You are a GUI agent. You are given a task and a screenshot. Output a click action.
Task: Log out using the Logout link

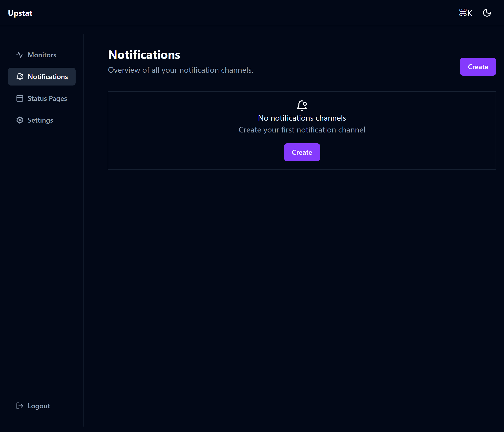point(39,406)
